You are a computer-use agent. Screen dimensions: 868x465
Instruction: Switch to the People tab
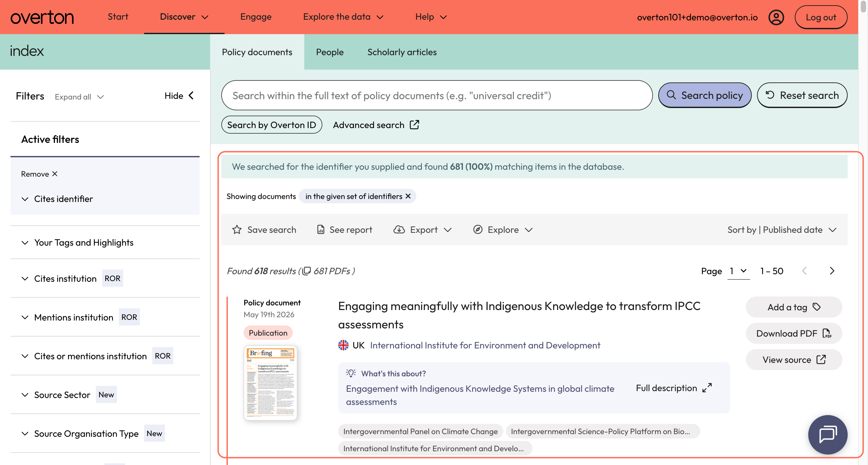(x=330, y=52)
